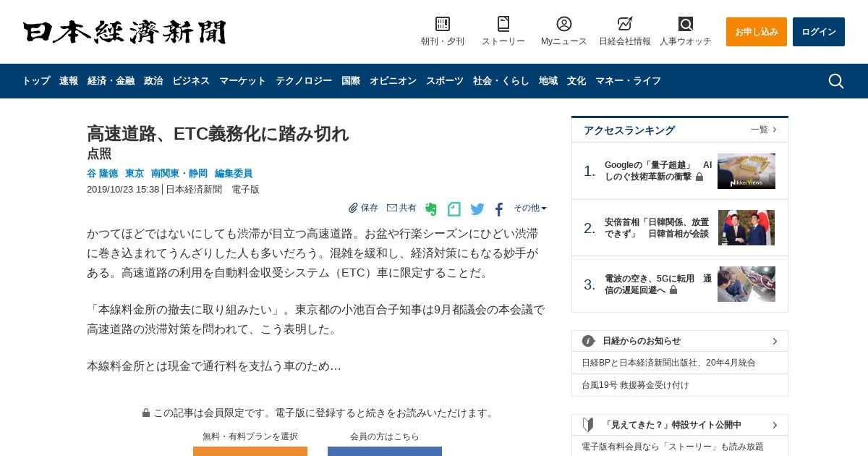Viewport: 868px width, 456px height.
Task: Open author link 谷 隆徳
Action: click(x=102, y=174)
